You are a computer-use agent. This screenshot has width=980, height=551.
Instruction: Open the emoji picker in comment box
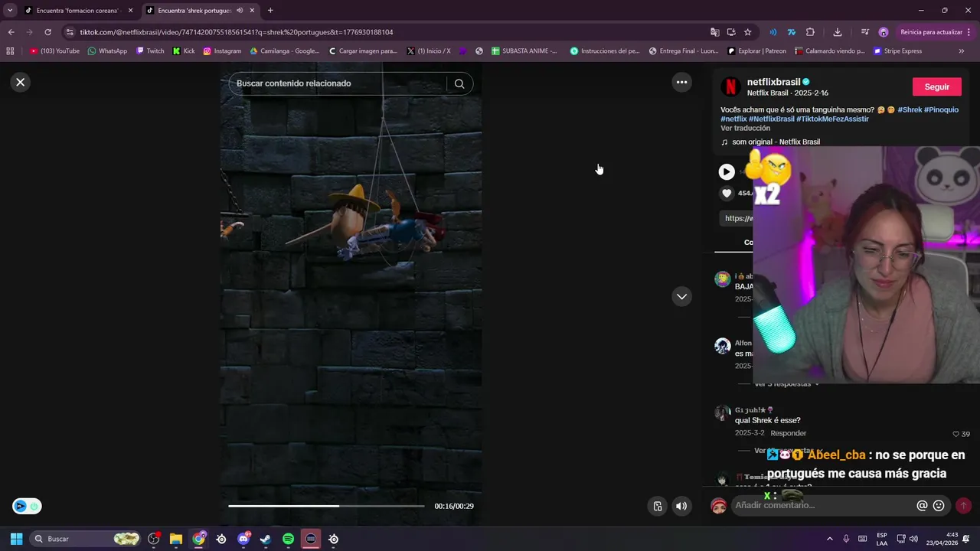(x=939, y=506)
